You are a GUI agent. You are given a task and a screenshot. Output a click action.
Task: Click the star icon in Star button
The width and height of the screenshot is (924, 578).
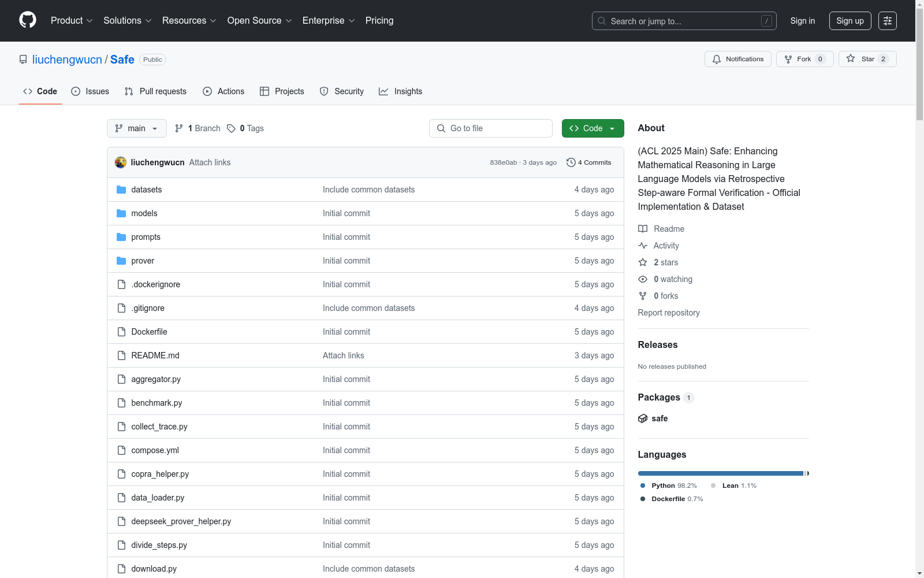tap(851, 58)
